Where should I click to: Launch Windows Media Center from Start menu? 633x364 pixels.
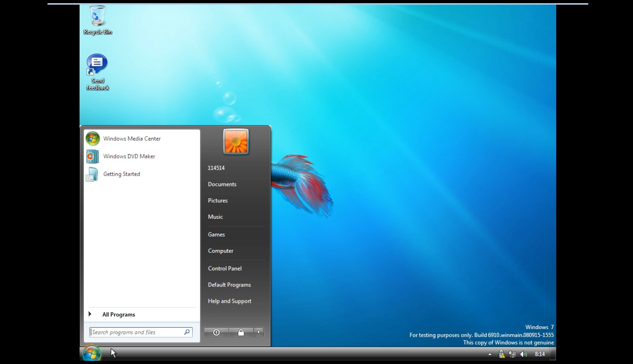tap(142, 139)
